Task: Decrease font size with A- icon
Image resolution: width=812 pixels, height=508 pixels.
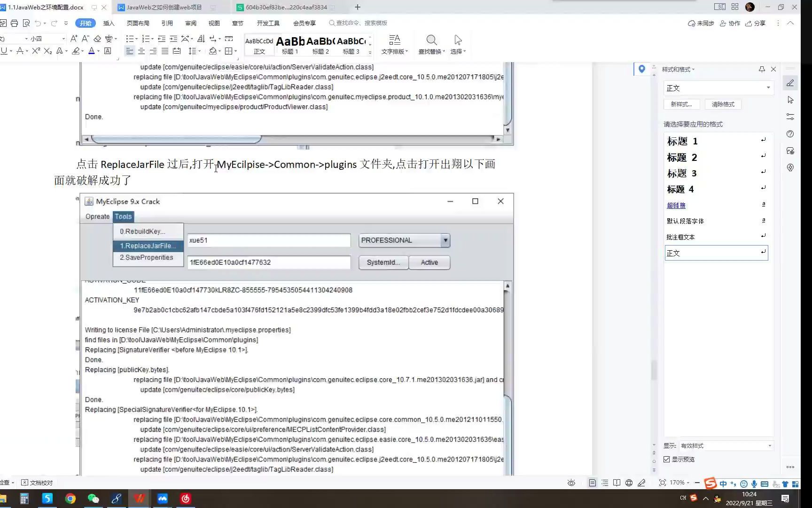Action: (x=85, y=39)
